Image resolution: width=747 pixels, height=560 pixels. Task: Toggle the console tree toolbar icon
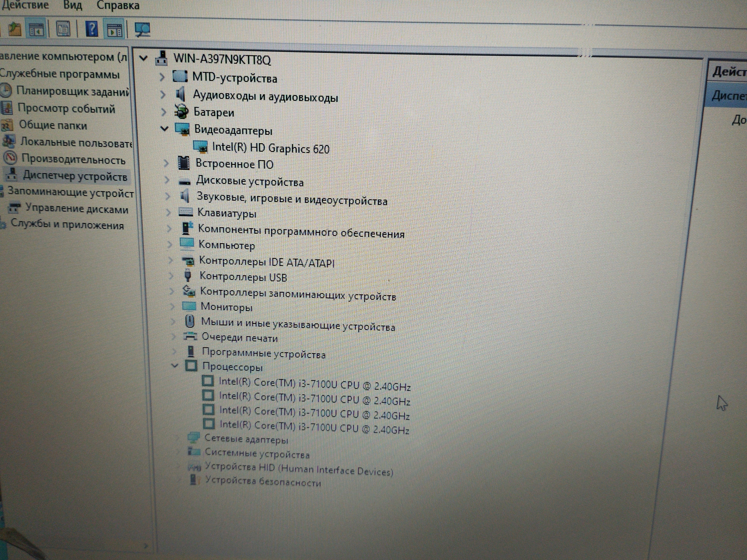[36, 30]
